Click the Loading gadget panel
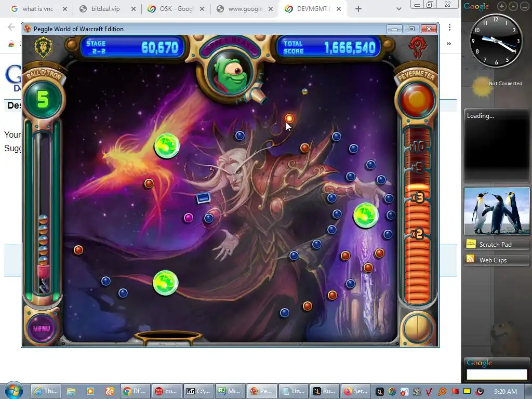The height and width of the screenshot is (399, 532). coord(497,145)
